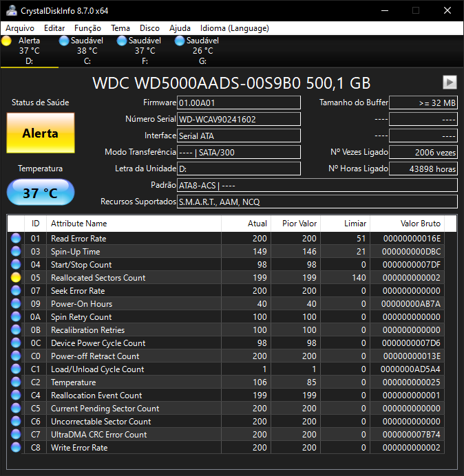Click the Valor Bruto column header
Image resolution: width=464 pixels, height=476 pixels.
tap(407, 224)
